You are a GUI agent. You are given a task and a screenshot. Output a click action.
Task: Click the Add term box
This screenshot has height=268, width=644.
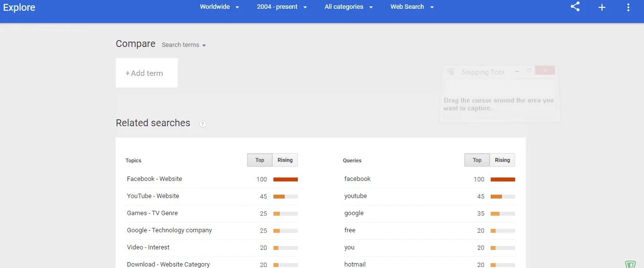pos(146,73)
